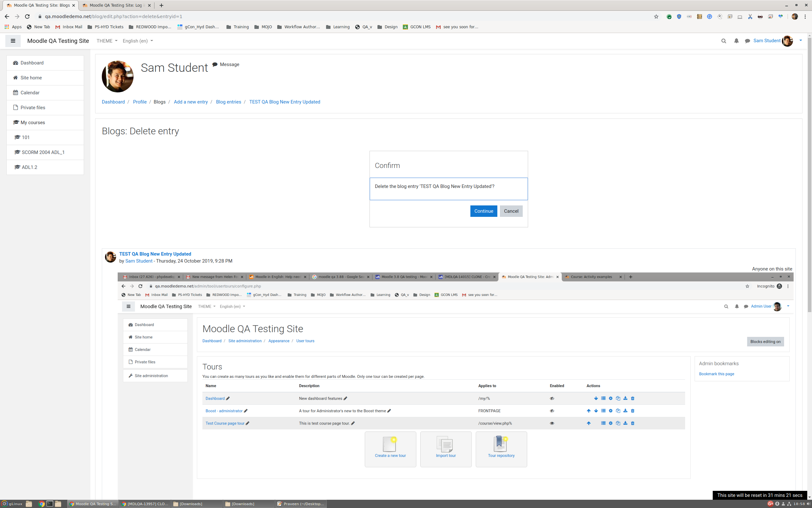Screen dimensions: 812x508
Task: Open the Learning bookmark folder
Action: coord(338,27)
